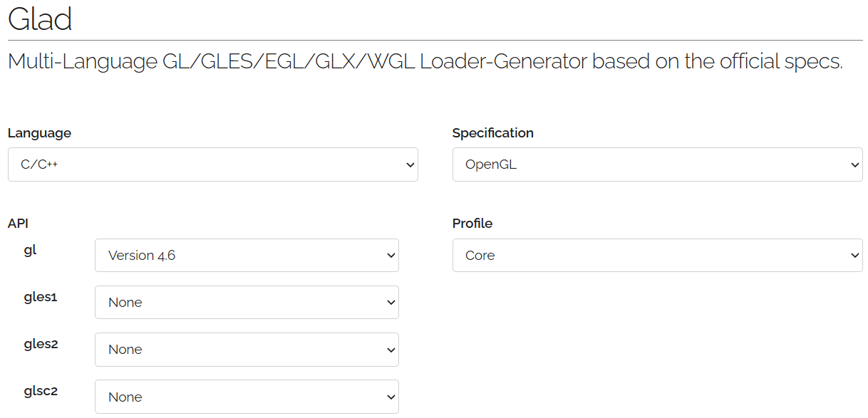Expand the gles1 version dropdown
The image size is (868, 418).
point(247,302)
